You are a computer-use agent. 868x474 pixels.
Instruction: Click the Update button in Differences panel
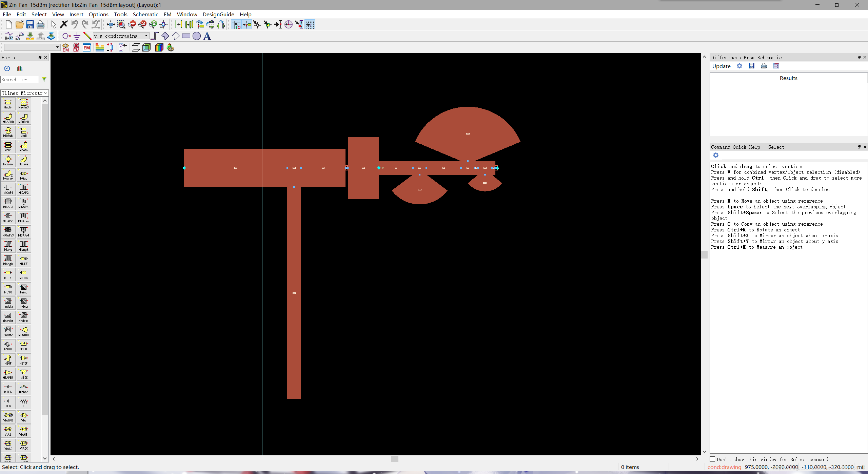tap(721, 66)
